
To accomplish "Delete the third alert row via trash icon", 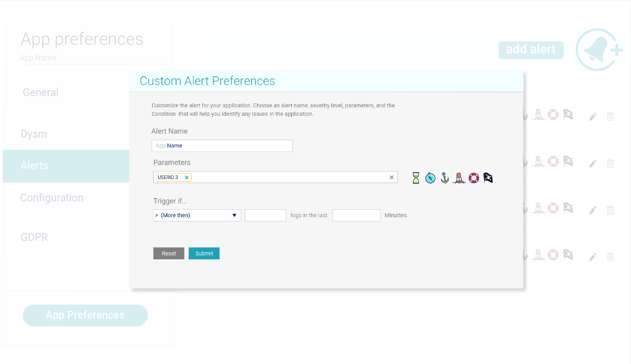I will click(611, 210).
